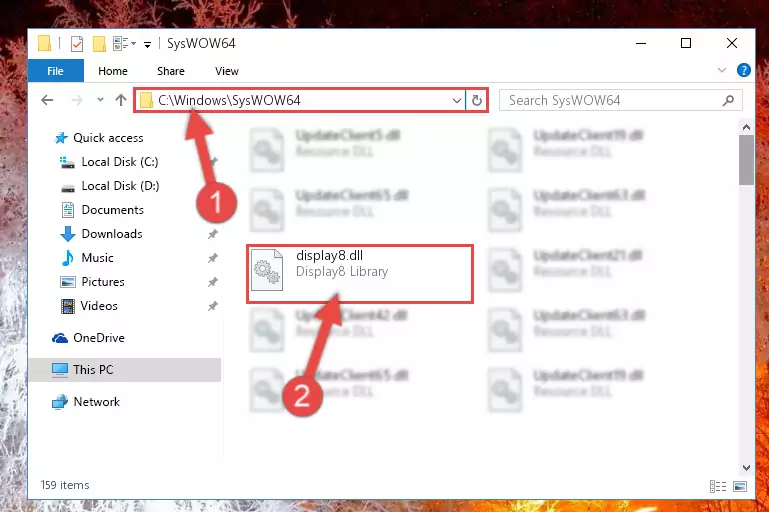
Task: Switch to Large icons view in status bar
Action: [740, 486]
